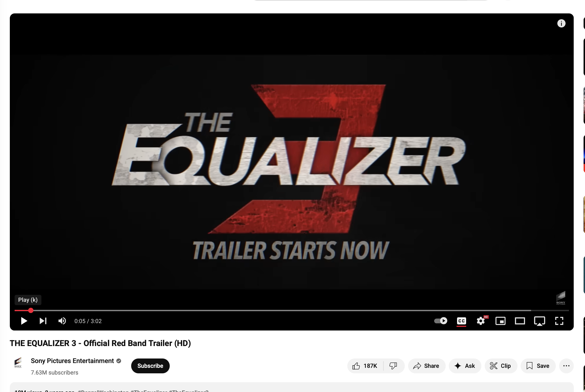Viewport: 585px width, 392px height.
Task: Skip to the next video
Action: pos(43,321)
